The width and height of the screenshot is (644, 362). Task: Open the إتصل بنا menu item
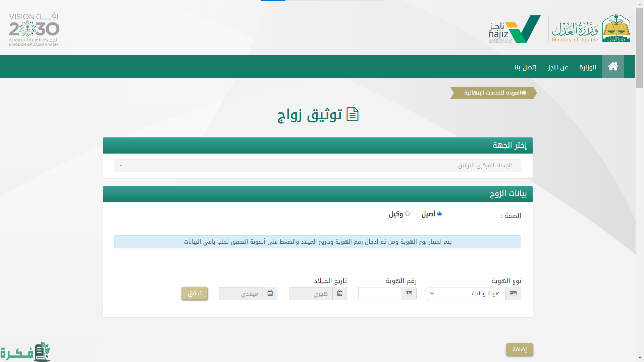click(525, 67)
